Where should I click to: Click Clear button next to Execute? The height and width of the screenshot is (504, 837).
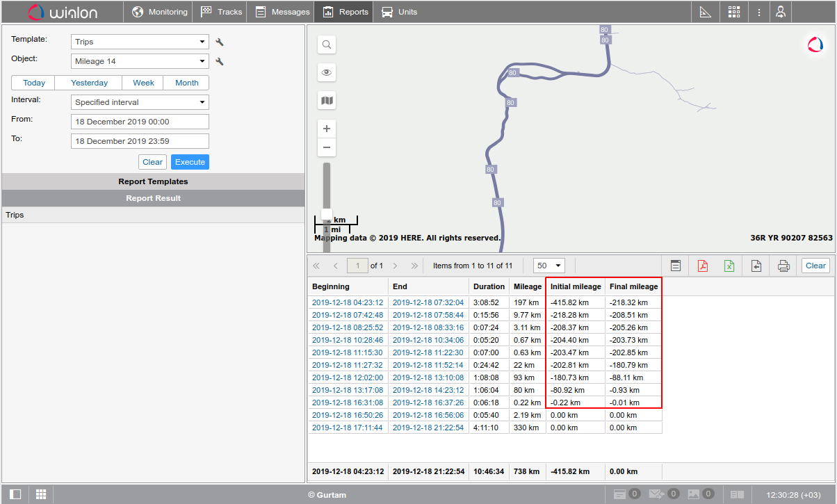click(152, 162)
